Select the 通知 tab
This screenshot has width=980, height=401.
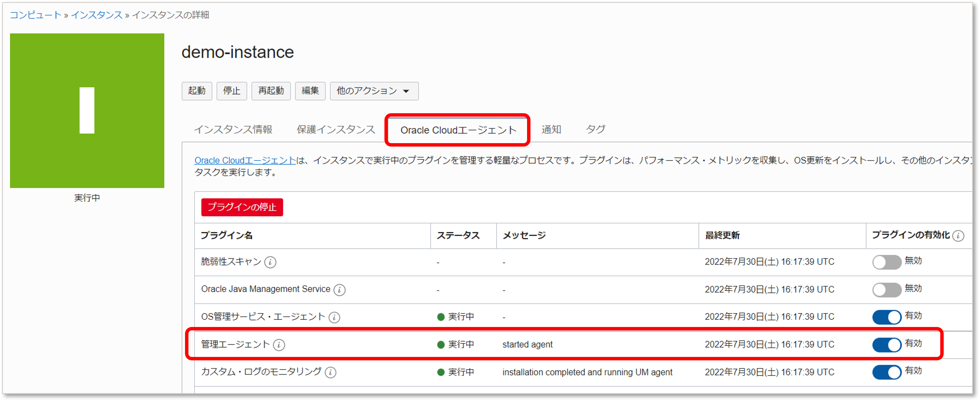(x=551, y=130)
